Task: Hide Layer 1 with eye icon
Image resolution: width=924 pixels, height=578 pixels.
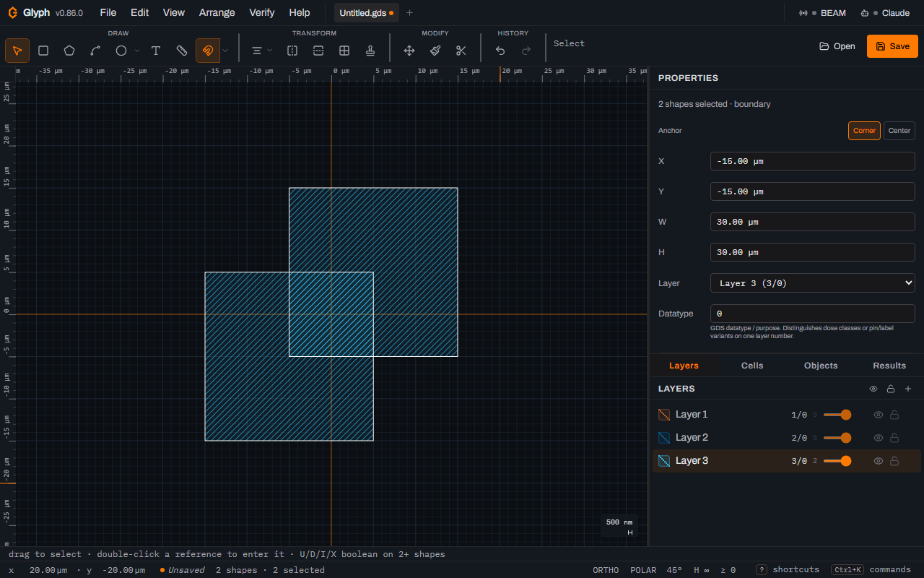Action: [x=879, y=415]
